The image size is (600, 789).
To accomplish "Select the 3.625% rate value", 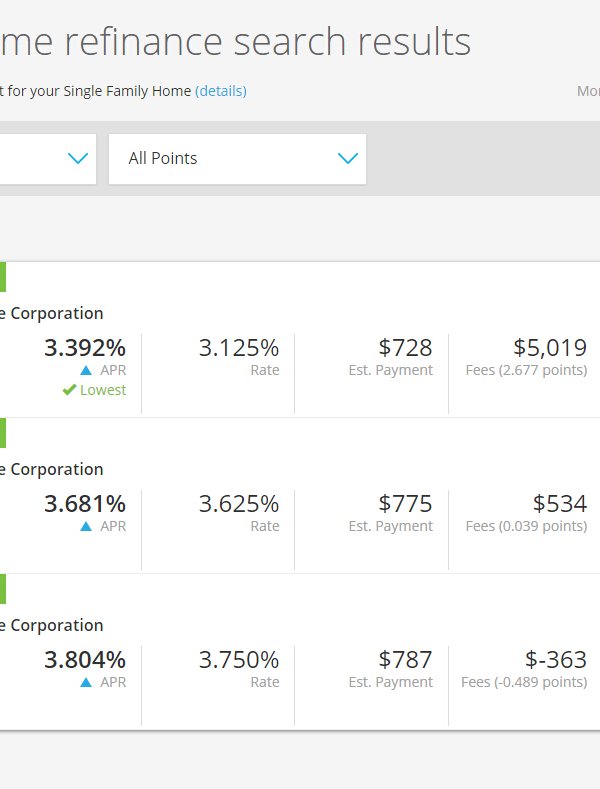I will [x=238, y=504].
